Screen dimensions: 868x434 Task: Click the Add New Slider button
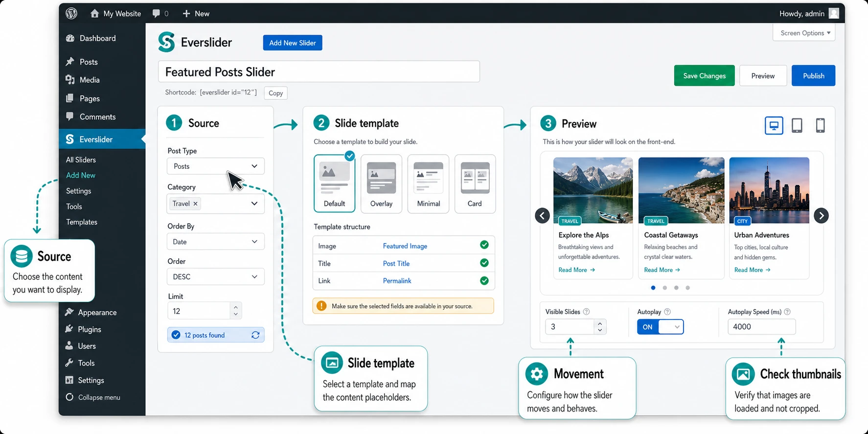(x=293, y=43)
